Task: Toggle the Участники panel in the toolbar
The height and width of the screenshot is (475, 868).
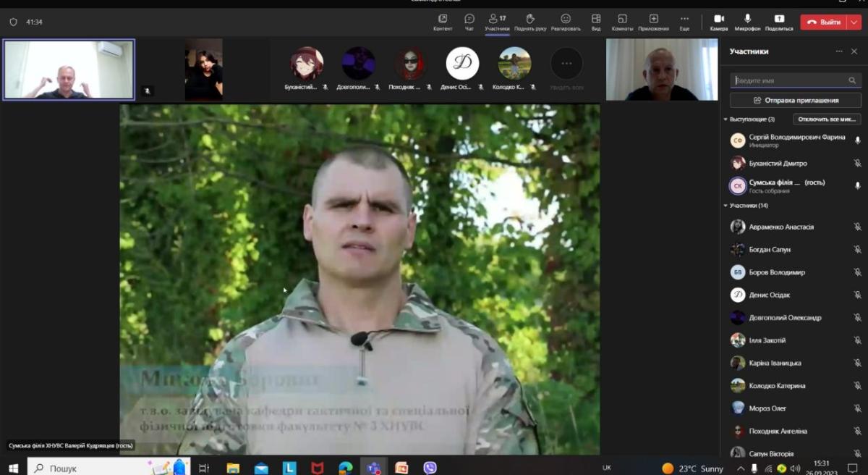Action: (497, 22)
